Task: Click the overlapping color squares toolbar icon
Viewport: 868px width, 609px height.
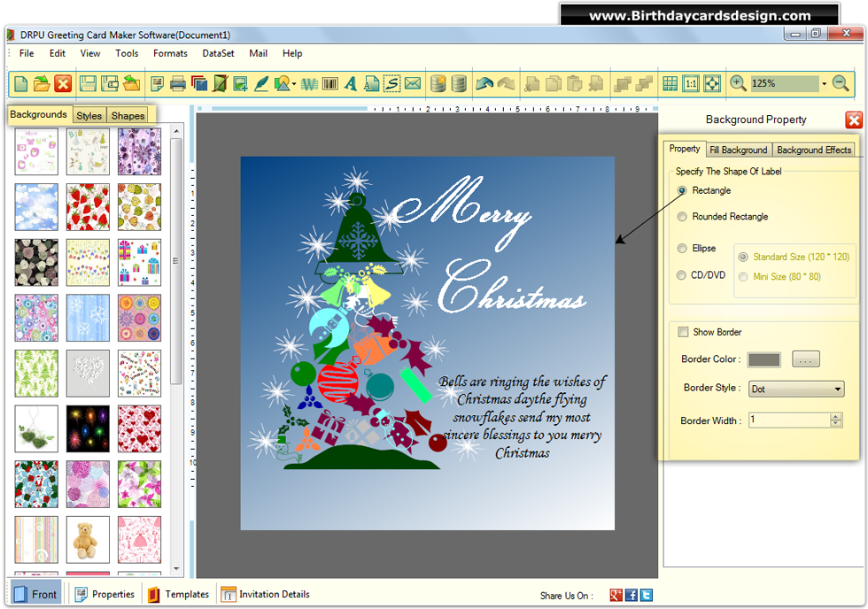Action: click(199, 84)
